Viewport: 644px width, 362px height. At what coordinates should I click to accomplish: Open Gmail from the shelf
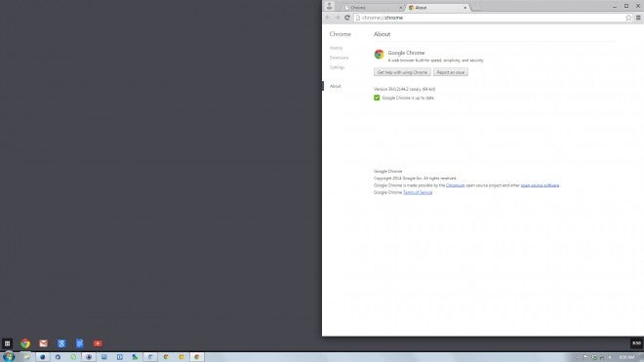pyautogui.click(x=44, y=343)
